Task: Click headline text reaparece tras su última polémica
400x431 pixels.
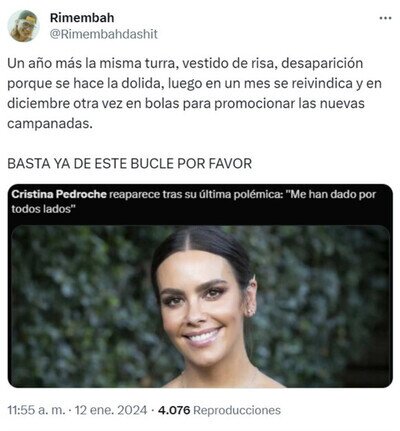Action: click(196, 194)
